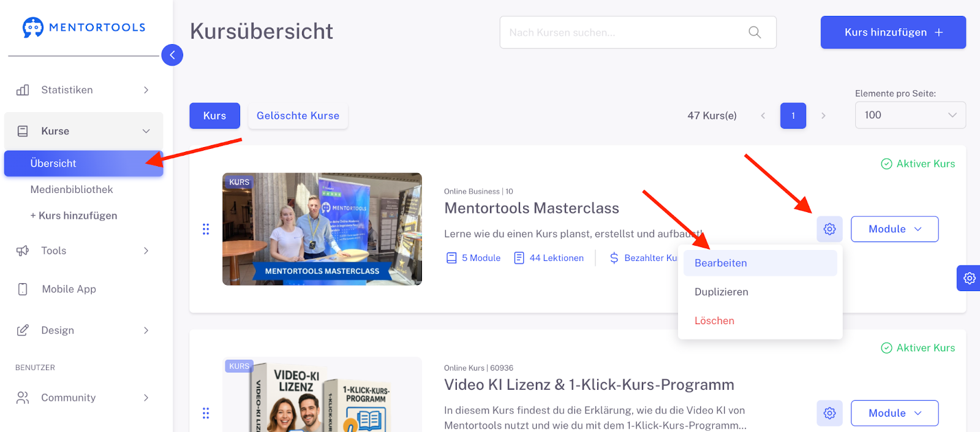Click the BENUTZER section label
This screenshot has width=980, height=432.
coord(35,368)
